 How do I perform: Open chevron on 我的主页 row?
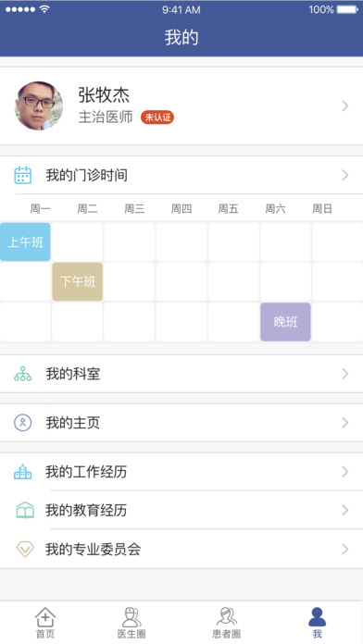click(345, 423)
